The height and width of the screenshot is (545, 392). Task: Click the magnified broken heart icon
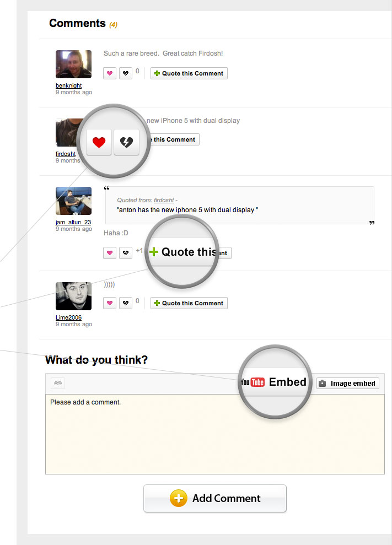coord(126,143)
